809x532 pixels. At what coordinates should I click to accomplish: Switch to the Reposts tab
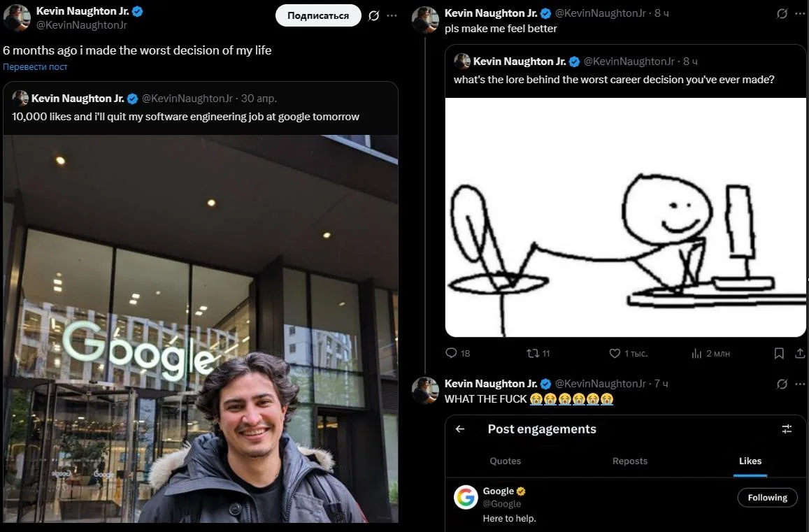click(x=630, y=461)
